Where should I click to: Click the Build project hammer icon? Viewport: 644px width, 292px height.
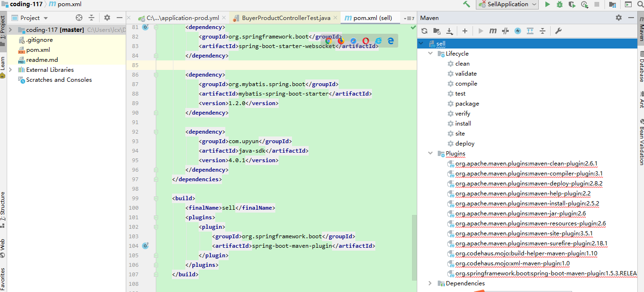466,4
